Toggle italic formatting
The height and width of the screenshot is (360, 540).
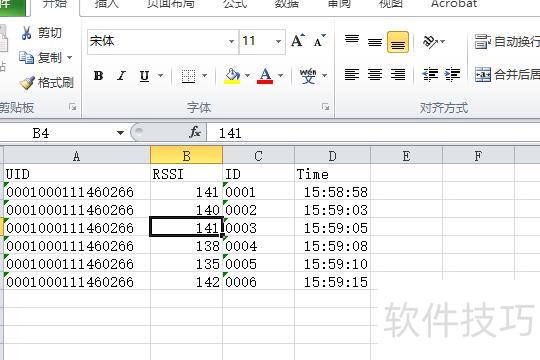(x=121, y=75)
